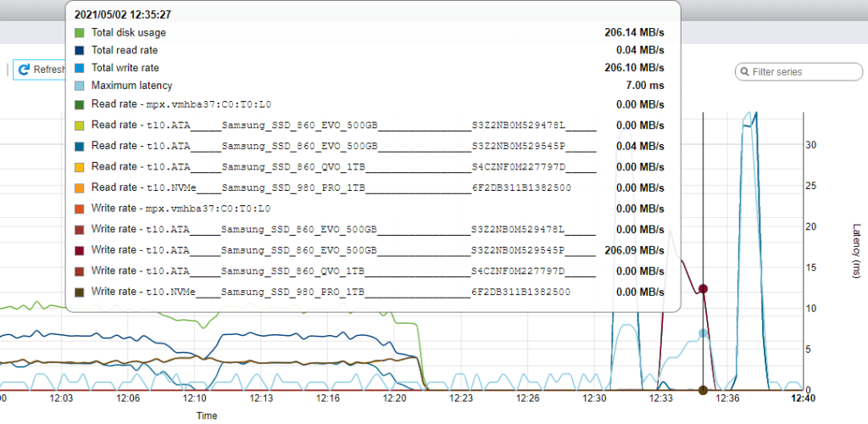
Task: Click the brown data point on the time axis
Action: point(703,390)
